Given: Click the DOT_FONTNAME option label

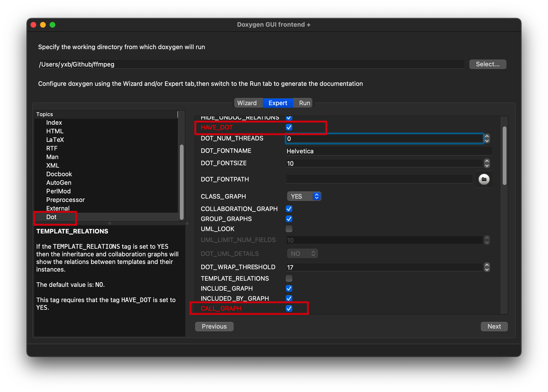Looking at the screenshot, I should click(x=226, y=151).
